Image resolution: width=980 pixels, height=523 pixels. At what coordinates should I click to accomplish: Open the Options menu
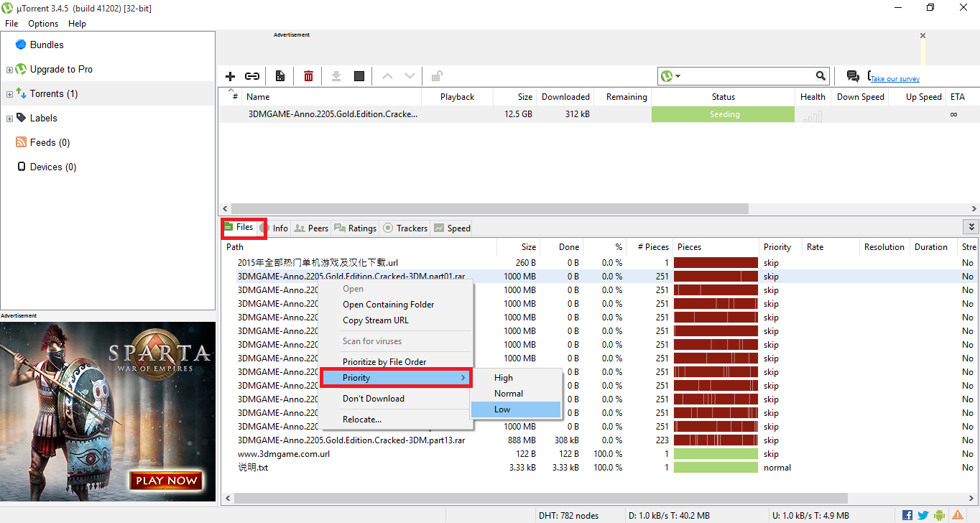[x=42, y=23]
